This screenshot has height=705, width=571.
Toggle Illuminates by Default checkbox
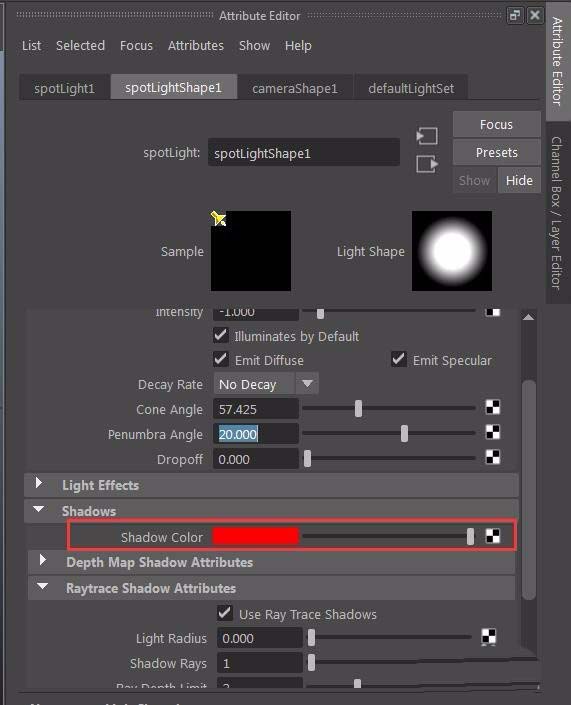pos(220,335)
